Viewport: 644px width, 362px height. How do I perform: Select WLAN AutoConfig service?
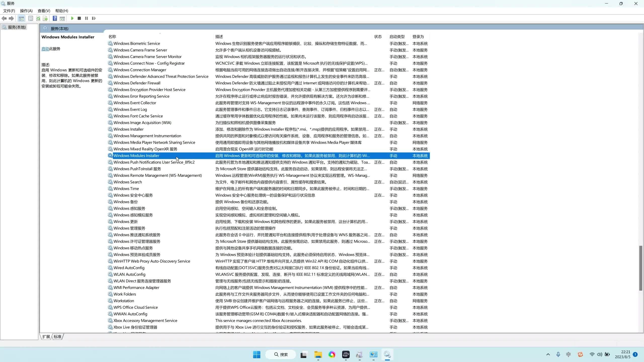269,275
